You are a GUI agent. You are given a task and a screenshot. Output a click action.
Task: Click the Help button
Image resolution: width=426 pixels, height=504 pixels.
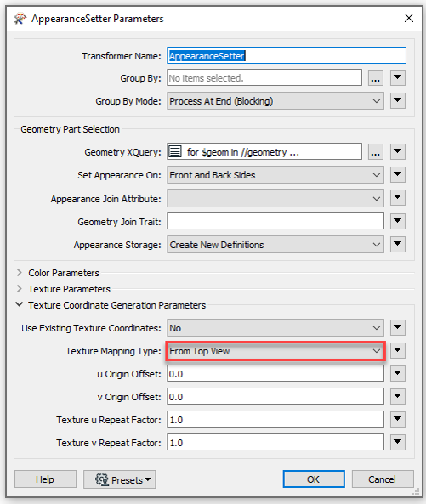click(45, 479)
